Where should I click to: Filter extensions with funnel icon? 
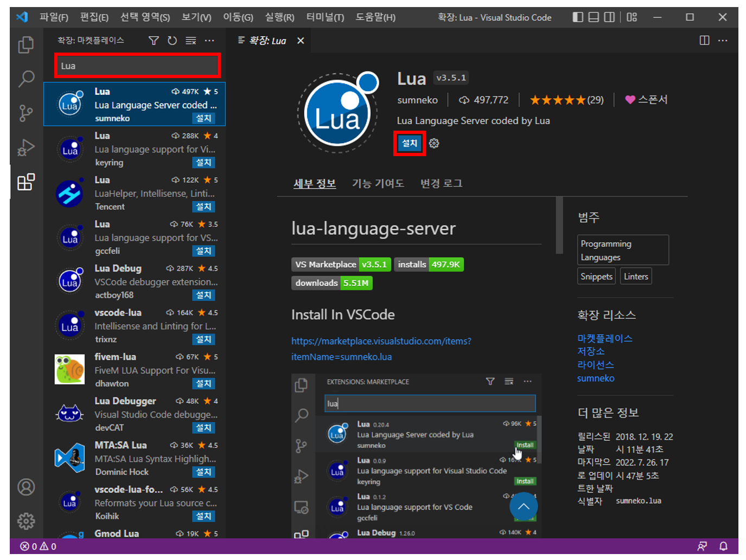(x=154, y=41)
